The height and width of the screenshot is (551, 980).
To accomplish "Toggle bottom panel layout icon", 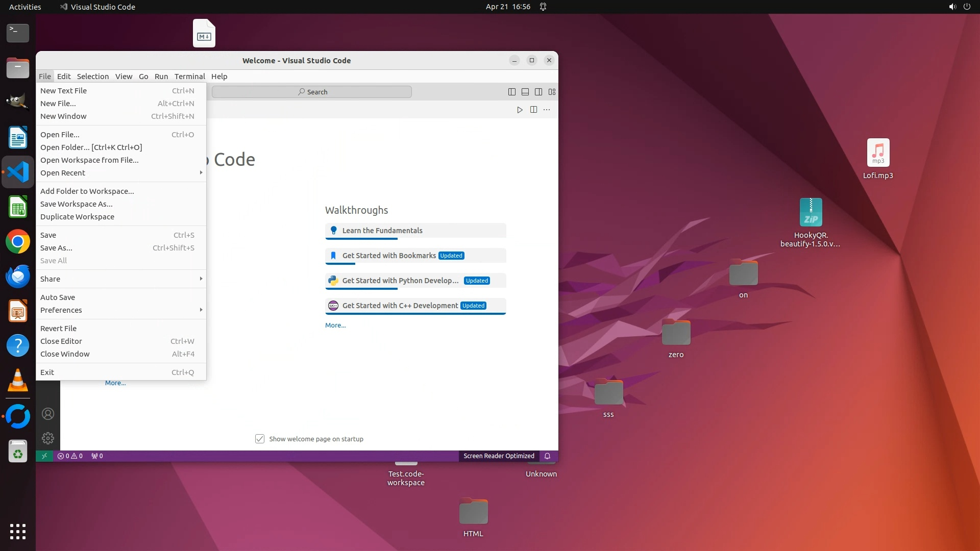I will pos(525,92).
